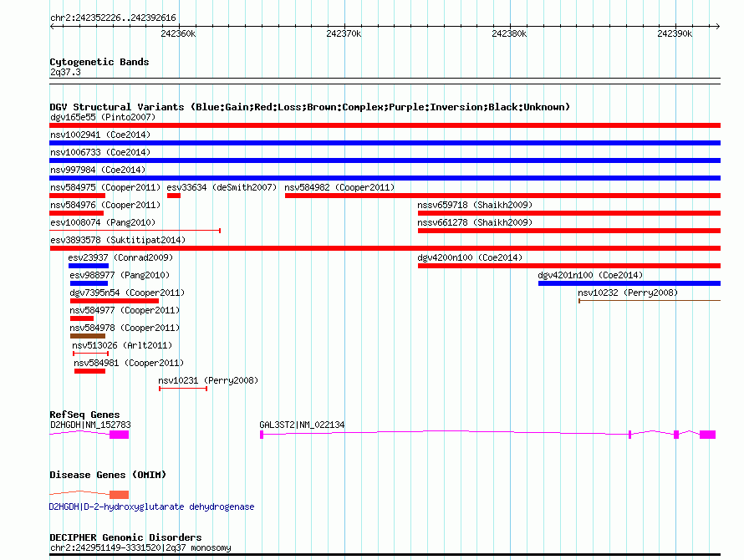This screenshot has width=744, height=560.
Task: Select the red esv3893578 loss bar
Action: pos(385,248)
